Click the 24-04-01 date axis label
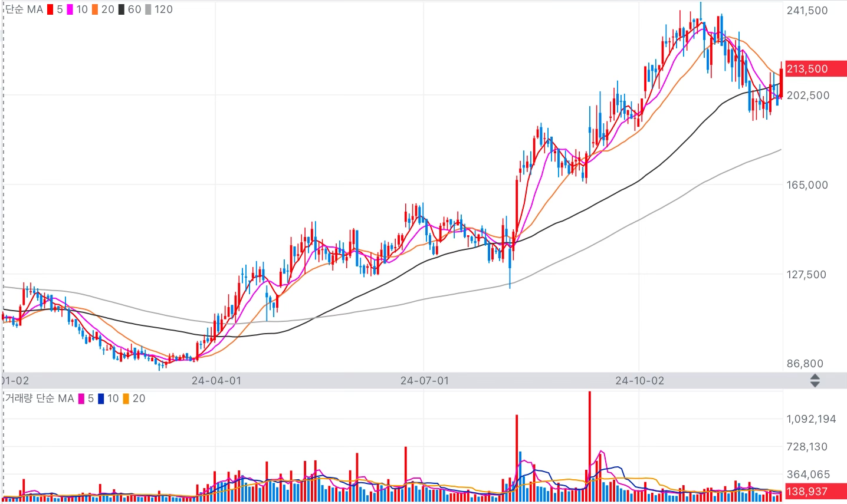This screenshot has height=504, width=847. coord(216,381)
